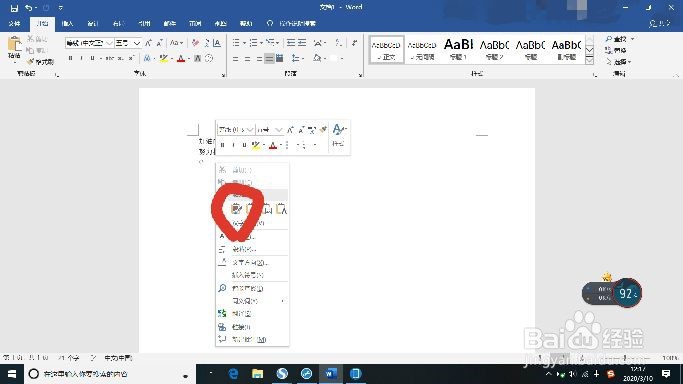Viewport: 683px width, 384px height.
Task: Choose the text-only paste option icon in context menu
Action: tap(282, 209)
